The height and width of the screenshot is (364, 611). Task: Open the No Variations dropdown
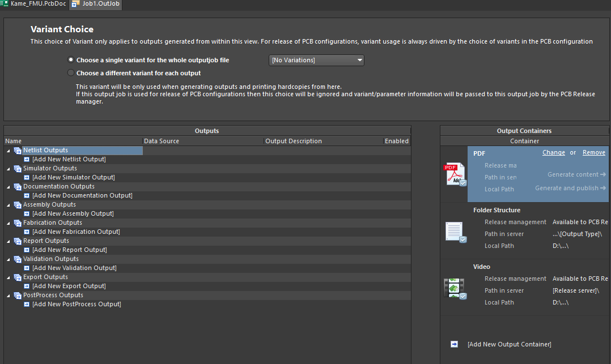coord(359,60)
